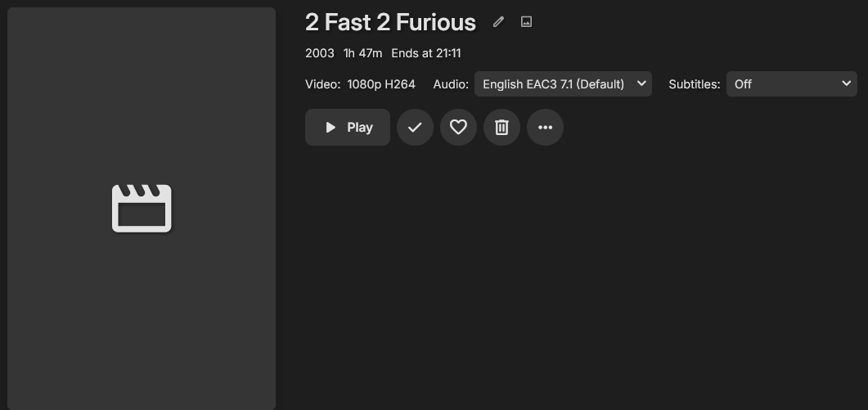Delete the movie with the trash icon
The height and width of the screenshot is (410, 868).
501,128
